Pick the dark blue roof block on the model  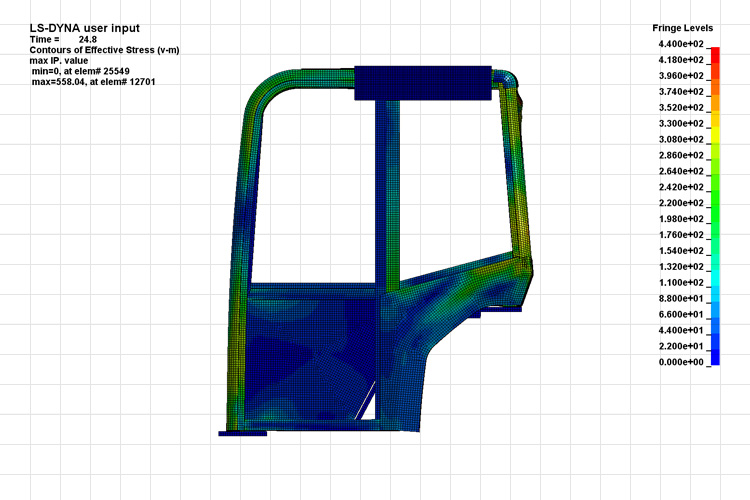click(x=423, y=83)
